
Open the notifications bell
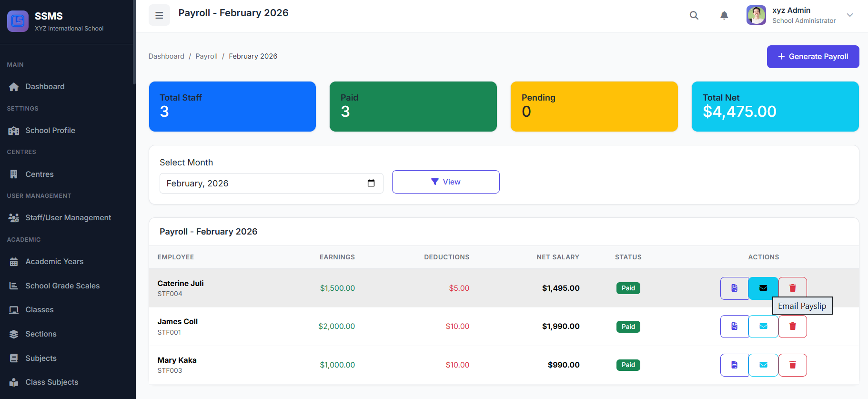pos(724,15)
